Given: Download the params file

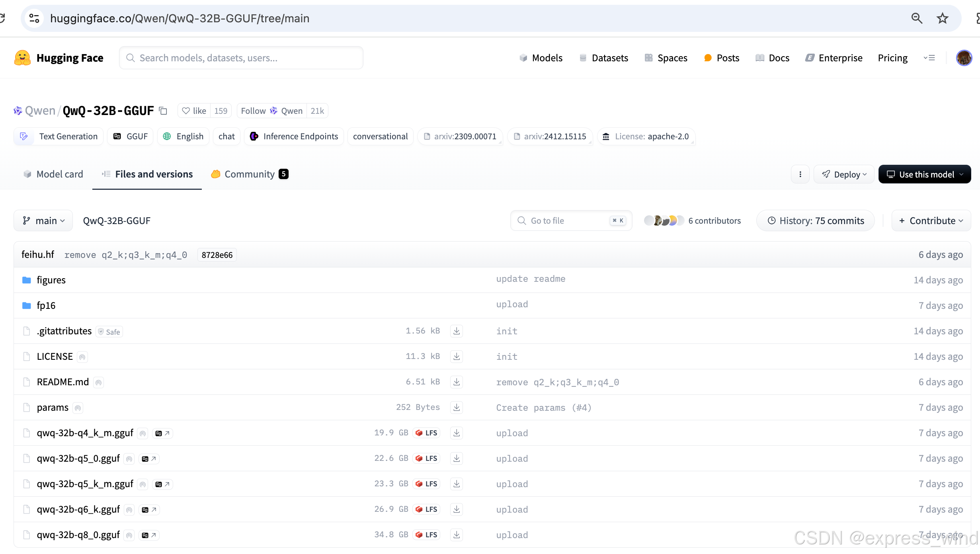Looking at the screenshot, I should tap(457, 408).
